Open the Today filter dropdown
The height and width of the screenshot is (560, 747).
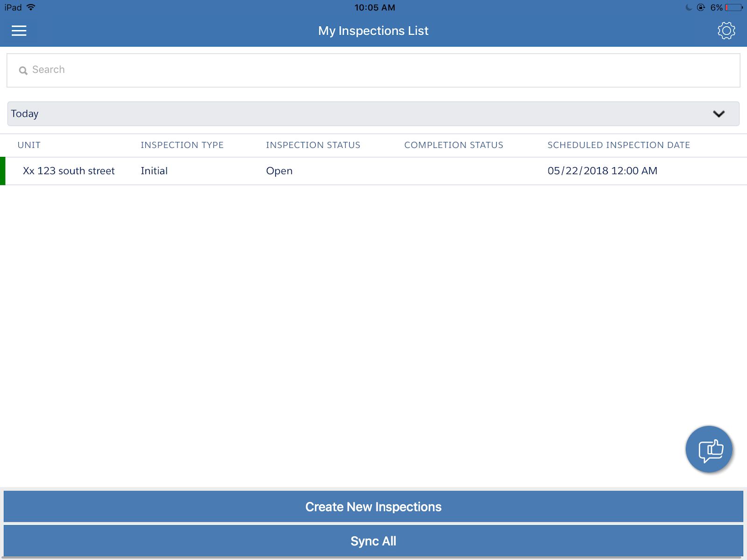[373, 114]
